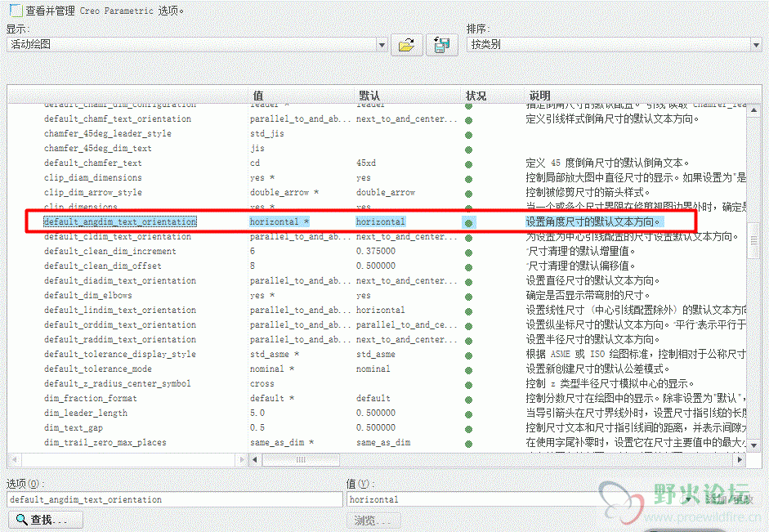This screenshot has width=769, height=532.
Task: Click status dot of default_tolerance_mode row
Action: 469,370
